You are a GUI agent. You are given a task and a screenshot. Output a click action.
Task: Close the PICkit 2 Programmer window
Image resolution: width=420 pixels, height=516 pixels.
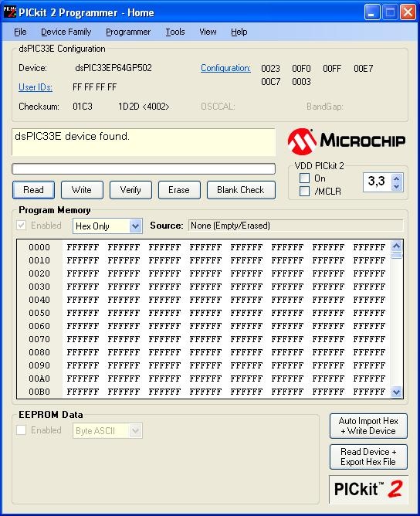pos(408,12)
